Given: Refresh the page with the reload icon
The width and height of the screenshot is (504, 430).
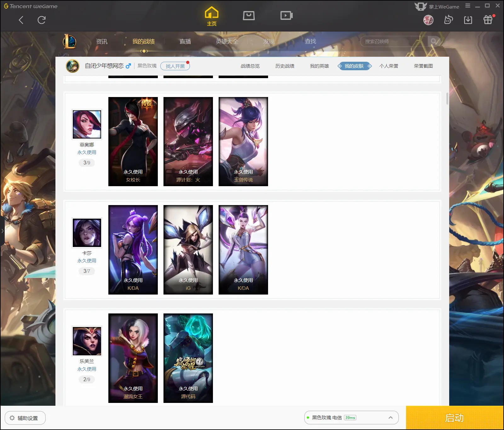Looking at the screenshot, I should 42,20.
